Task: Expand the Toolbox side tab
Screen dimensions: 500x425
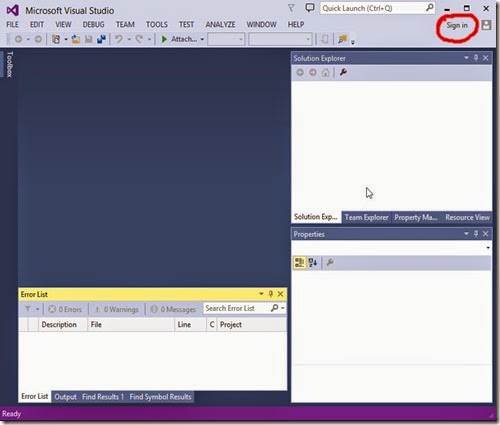Action: point(10,64)
